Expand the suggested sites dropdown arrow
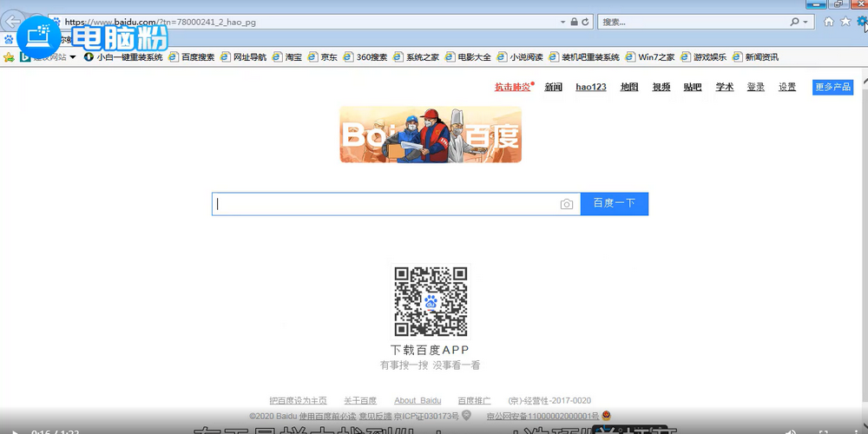 73,57
